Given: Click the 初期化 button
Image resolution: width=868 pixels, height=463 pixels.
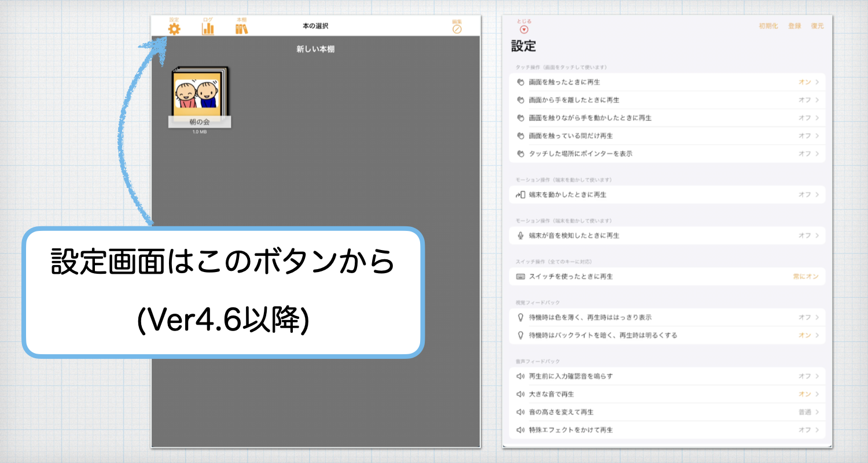Looking at the screenshot, I should click(x=769, y=25).
